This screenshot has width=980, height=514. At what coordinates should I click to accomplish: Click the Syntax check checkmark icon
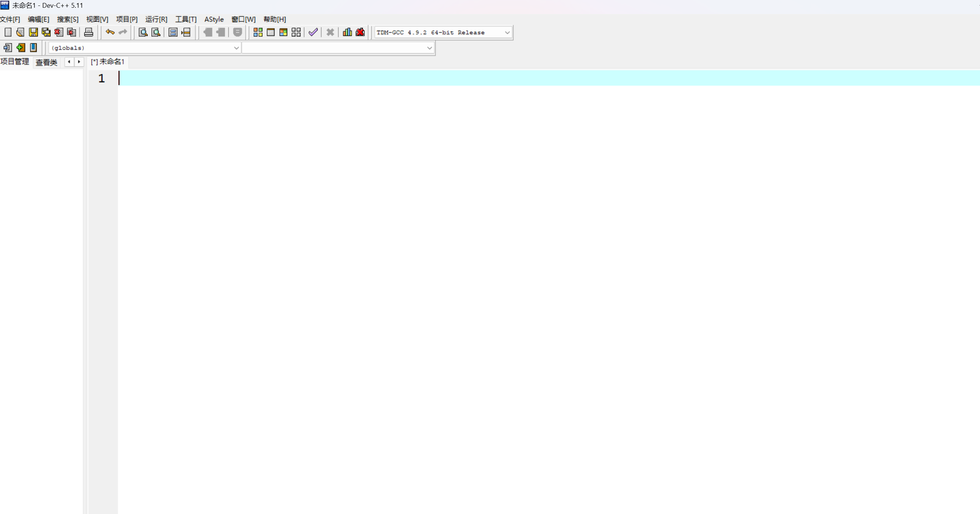(313, 32)
